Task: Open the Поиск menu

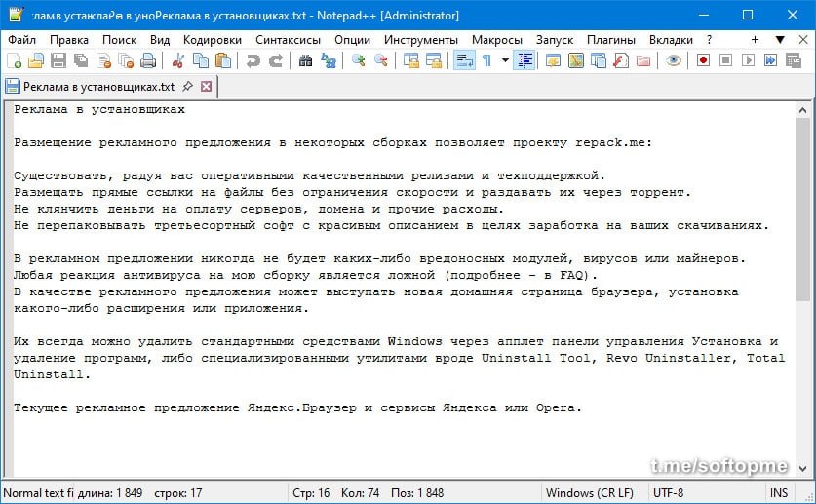Action: pos(119,40)
